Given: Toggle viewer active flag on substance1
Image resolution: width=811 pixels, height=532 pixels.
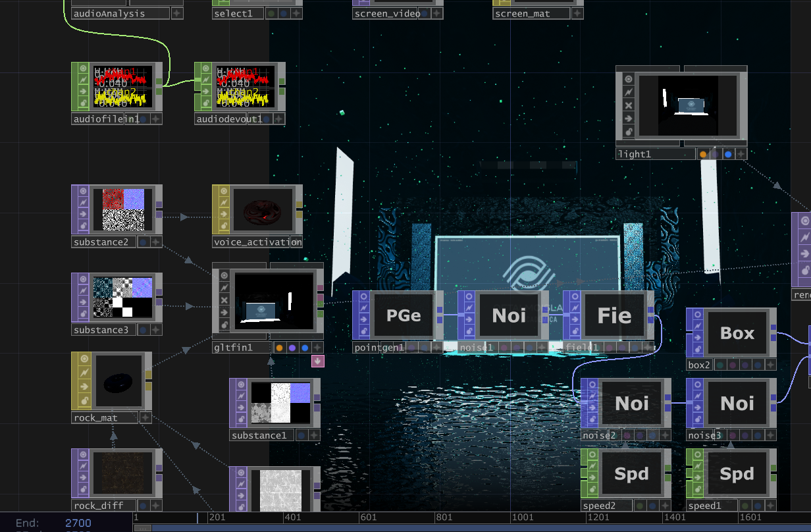Looking at the screenshot, I should click(241, 384).
